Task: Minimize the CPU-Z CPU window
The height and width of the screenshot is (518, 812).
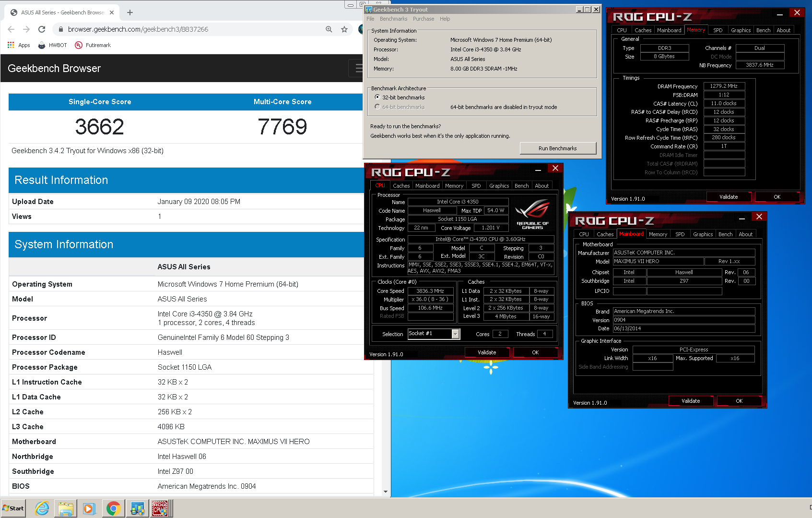Action: pos(538,169)
